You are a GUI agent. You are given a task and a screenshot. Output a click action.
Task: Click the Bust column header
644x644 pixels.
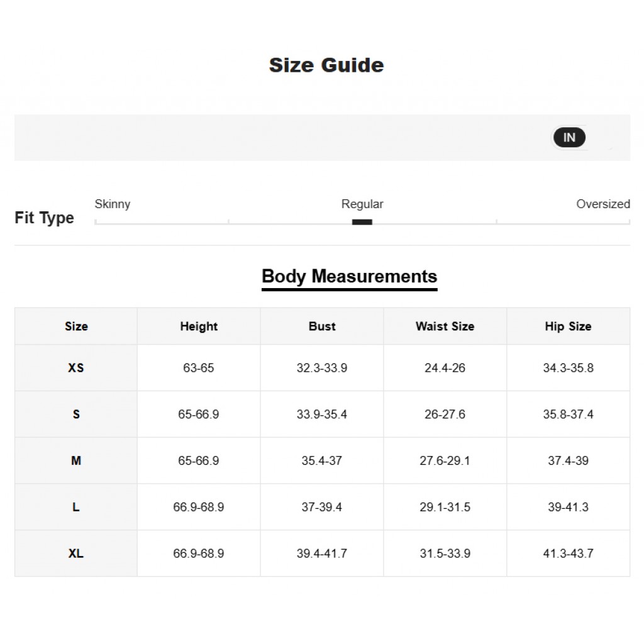322,326
